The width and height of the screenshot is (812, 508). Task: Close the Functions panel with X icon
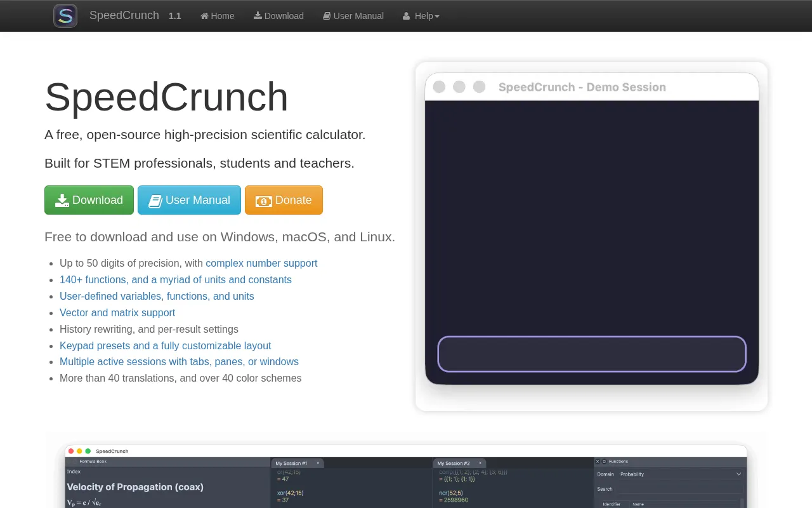tap(598, 462)
